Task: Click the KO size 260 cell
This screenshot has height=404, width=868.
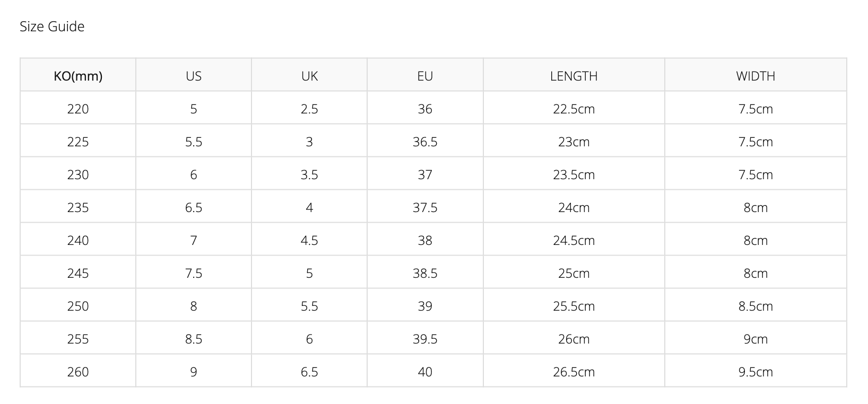Action: tap(78, 372)
